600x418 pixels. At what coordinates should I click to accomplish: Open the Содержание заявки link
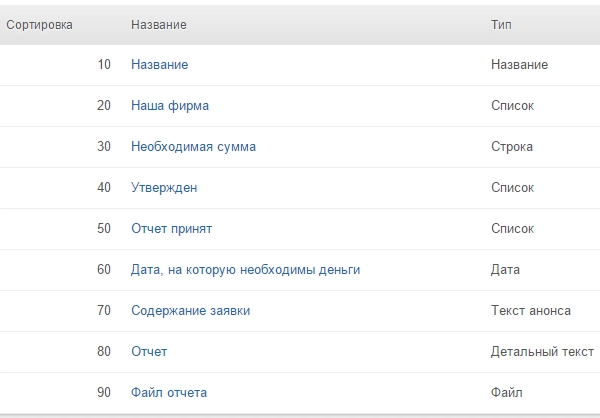point(190,311)
